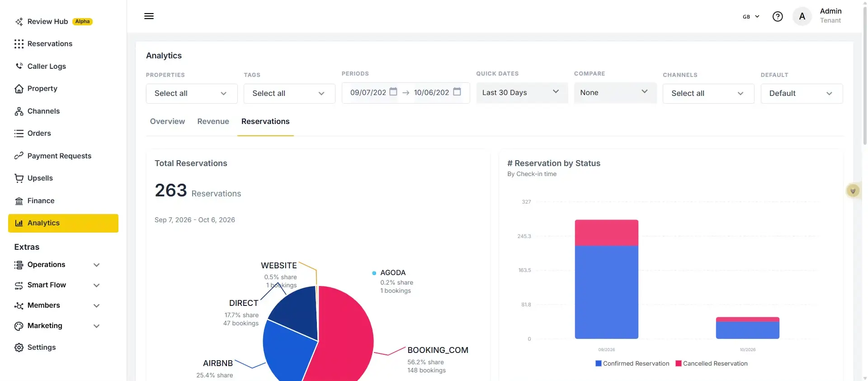Image resolution: width=868 pixels, height=381 pixels.
Task: Open the GB language selector
Action: click(751, 17)
